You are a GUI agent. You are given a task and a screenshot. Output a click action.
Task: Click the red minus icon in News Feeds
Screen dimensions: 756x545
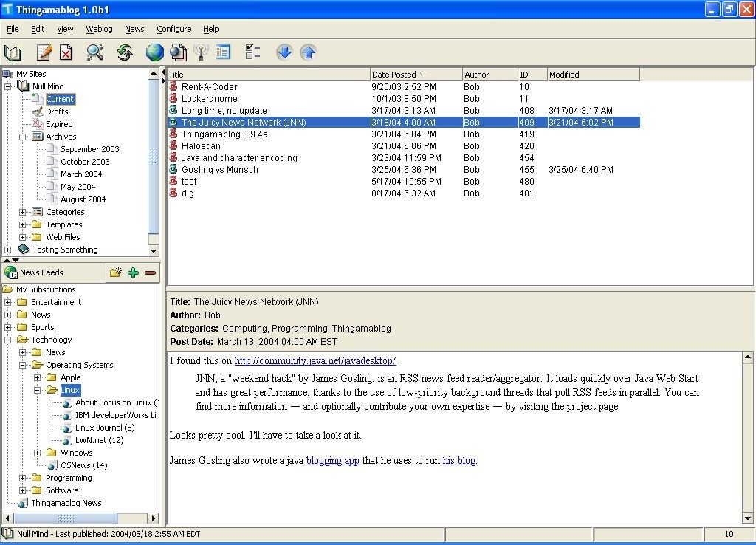[x=151, y=272]
